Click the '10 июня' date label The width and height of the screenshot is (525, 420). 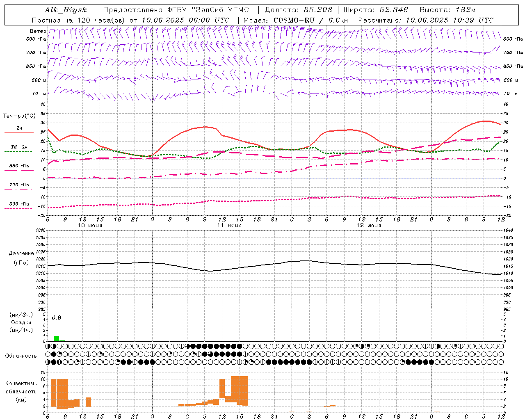coord(90,226)
